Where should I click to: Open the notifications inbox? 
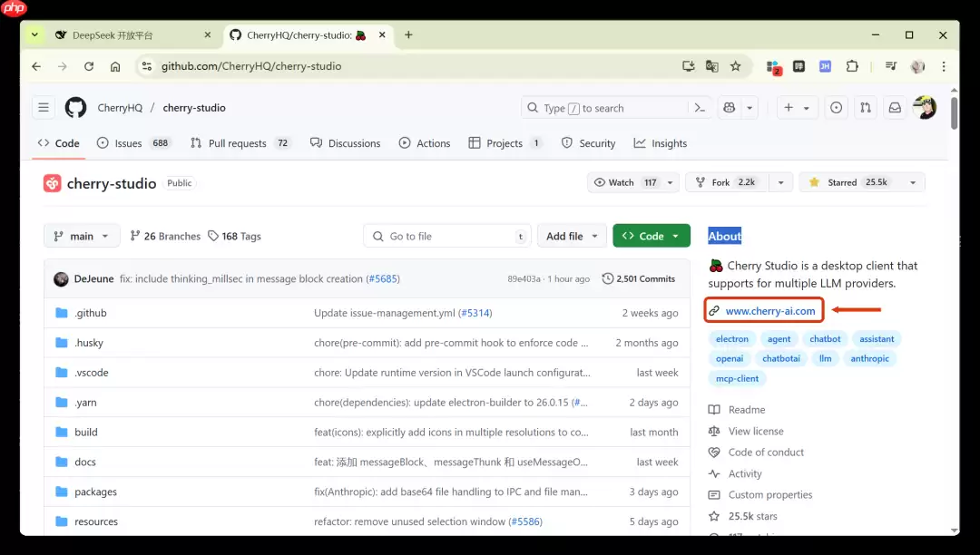click(x=895, y=107)
